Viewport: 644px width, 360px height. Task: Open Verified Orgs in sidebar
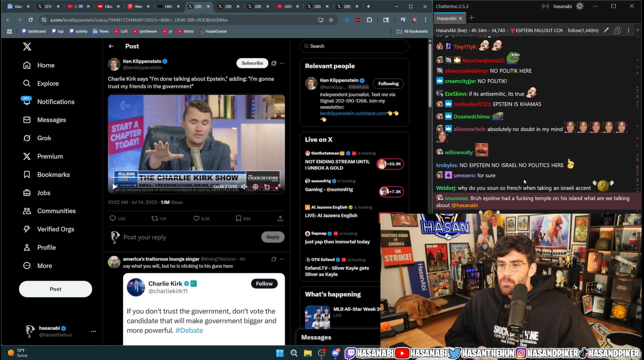click(48, 229)
